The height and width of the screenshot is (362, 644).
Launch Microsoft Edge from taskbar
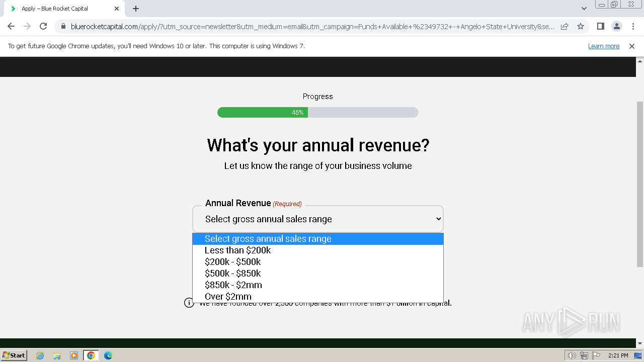(108, 355)
